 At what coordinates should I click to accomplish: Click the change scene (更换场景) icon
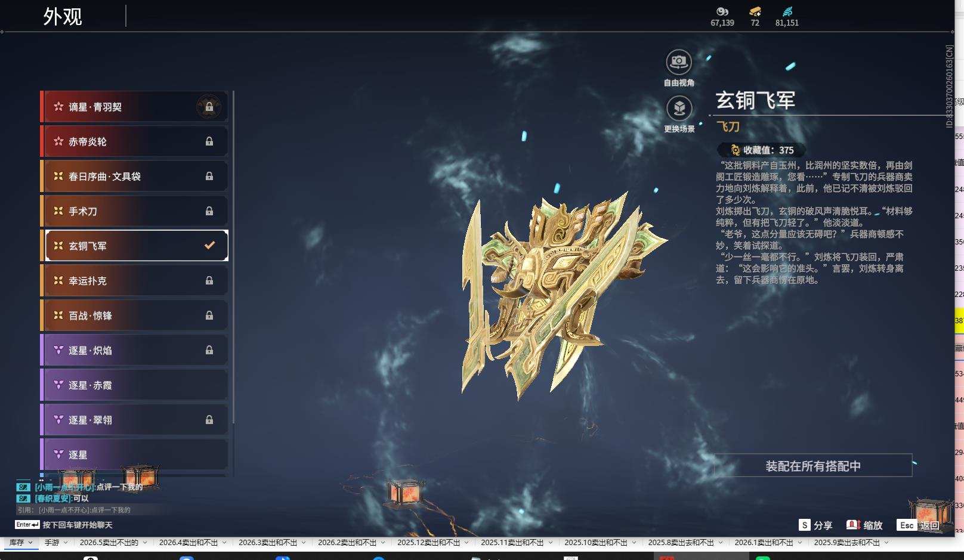(x=679, y=109)
